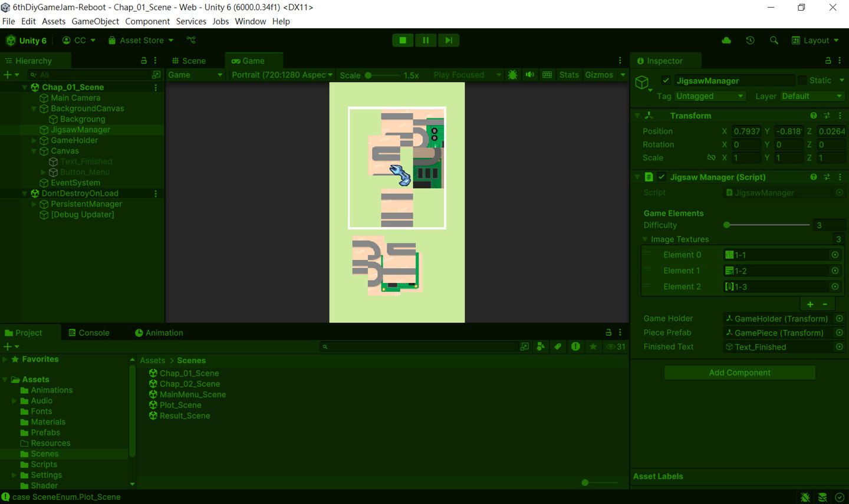
Task: Collapse the Image Textures list
Action: pos(644,239)
